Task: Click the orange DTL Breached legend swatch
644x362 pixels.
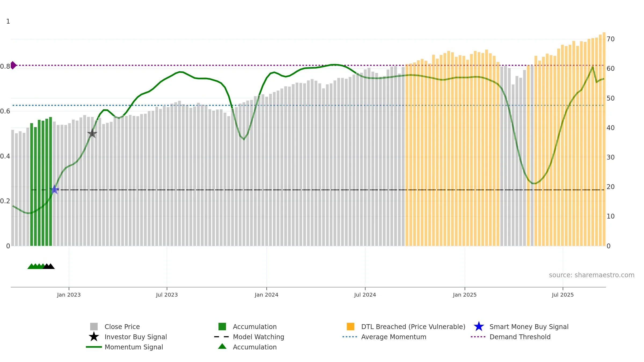Action: 350,327
